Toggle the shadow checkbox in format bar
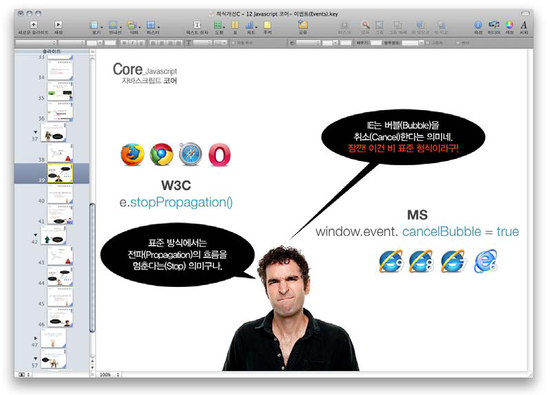This screenshot has width=550, height=395. (x=427, y=43)
